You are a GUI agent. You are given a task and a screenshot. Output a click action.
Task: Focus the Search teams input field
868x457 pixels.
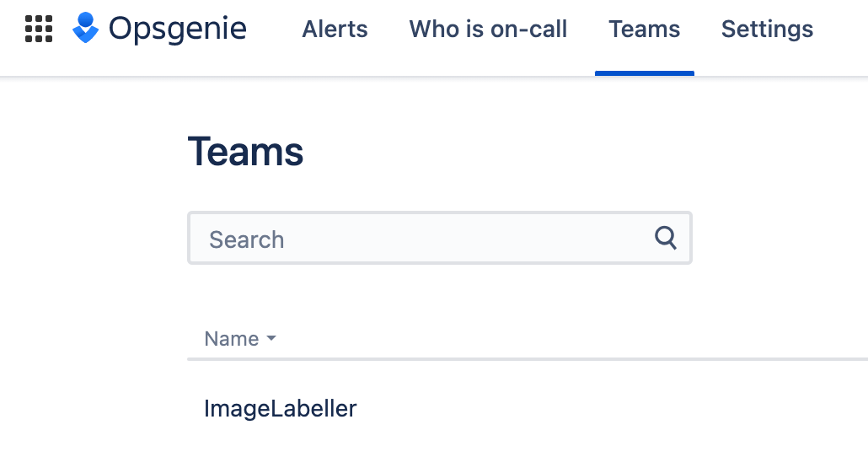point(421,239)
